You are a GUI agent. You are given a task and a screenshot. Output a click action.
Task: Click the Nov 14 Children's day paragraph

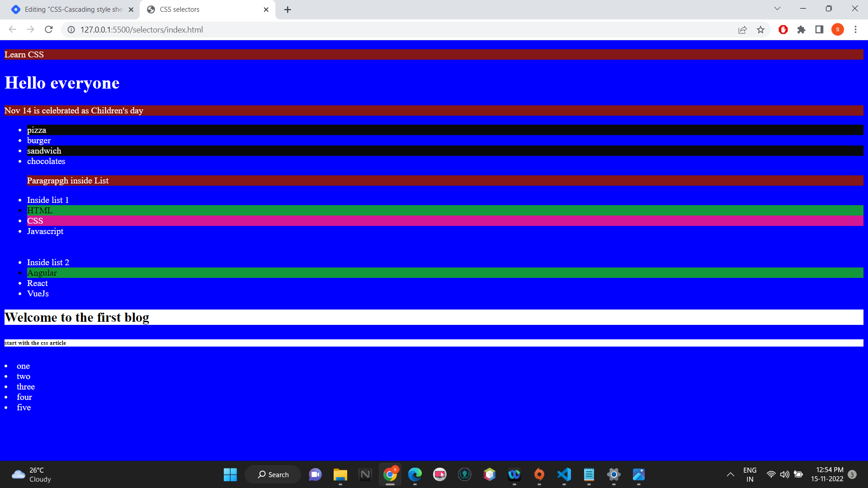434,111
